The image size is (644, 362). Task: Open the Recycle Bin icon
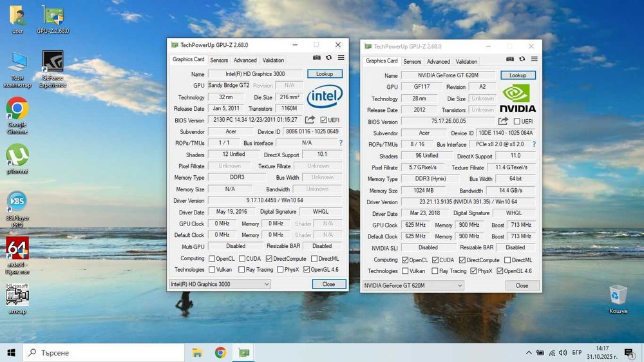click(618, 299)
